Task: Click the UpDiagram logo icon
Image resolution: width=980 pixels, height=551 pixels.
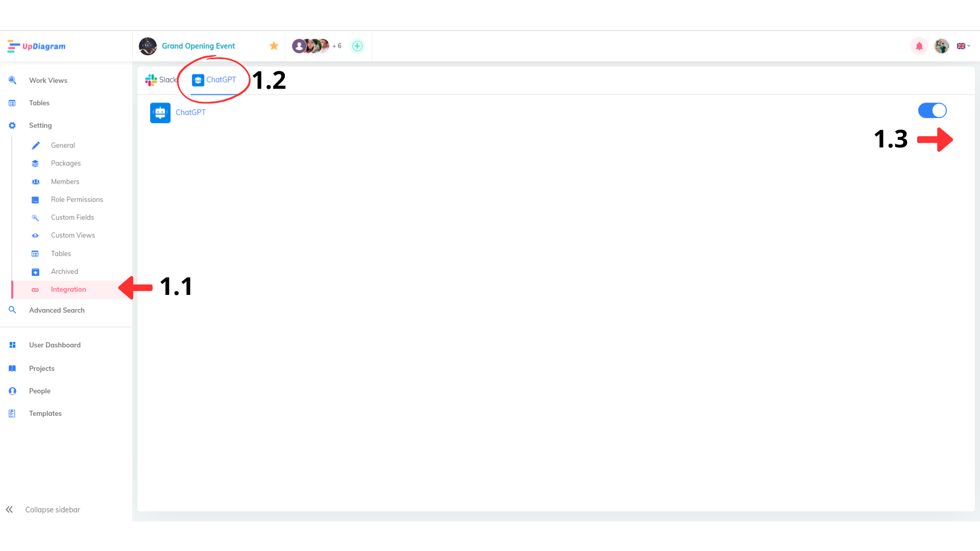Action: click(13, 46)
